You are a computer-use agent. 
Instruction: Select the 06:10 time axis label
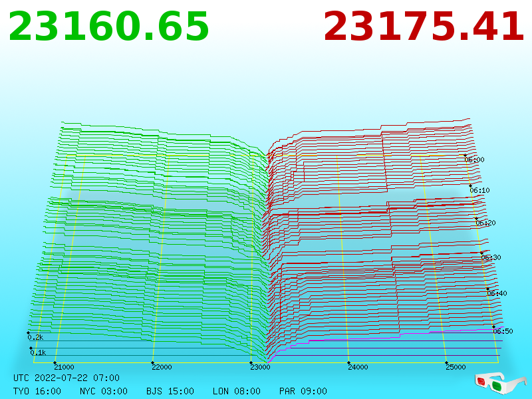(x=479, y=190)
